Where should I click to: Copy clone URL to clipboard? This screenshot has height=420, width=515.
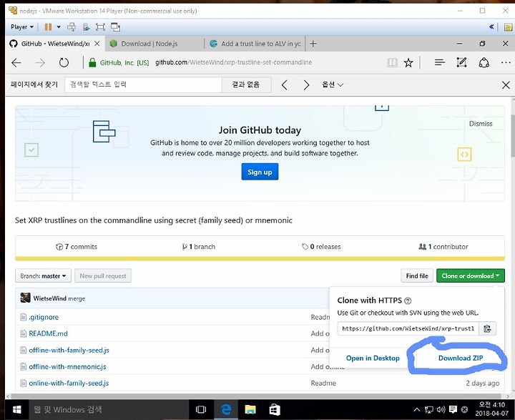pyautogui.click(x=487, y=328)
